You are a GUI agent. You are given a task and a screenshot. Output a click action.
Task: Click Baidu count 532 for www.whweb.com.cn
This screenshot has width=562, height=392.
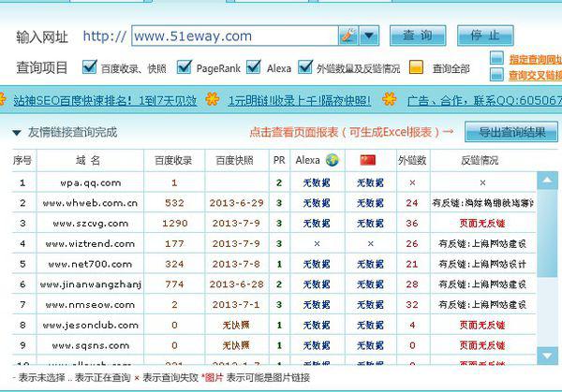coord(174,203)
